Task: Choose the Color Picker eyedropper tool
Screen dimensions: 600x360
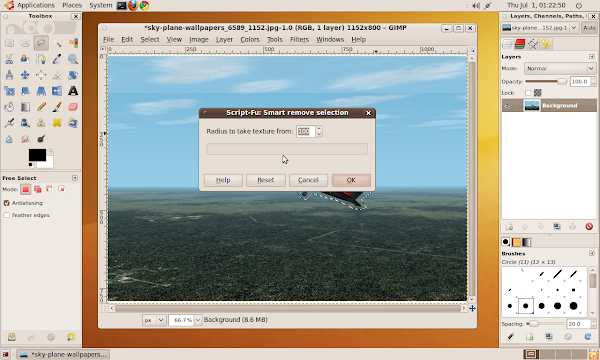Action: coord(57,59)
